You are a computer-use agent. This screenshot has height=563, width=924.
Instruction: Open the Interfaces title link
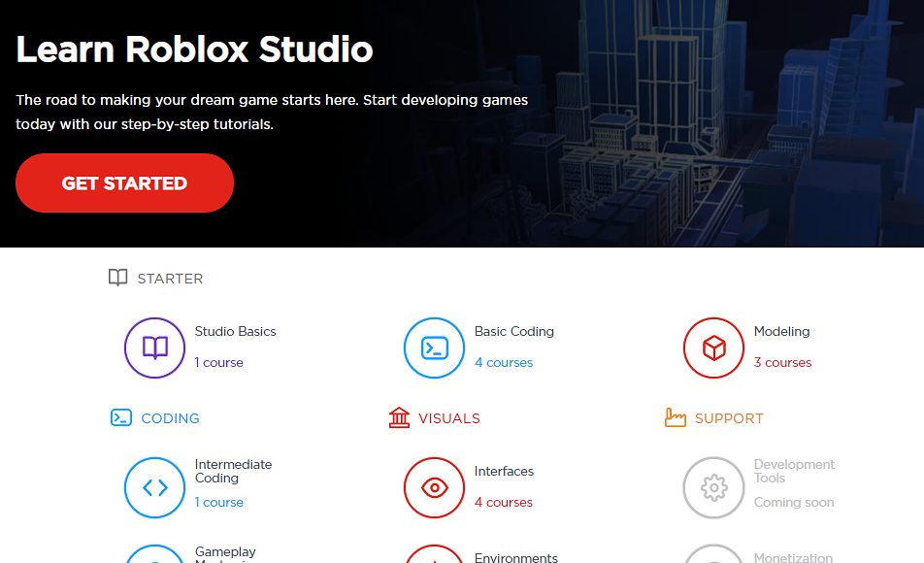coord(504,471)
